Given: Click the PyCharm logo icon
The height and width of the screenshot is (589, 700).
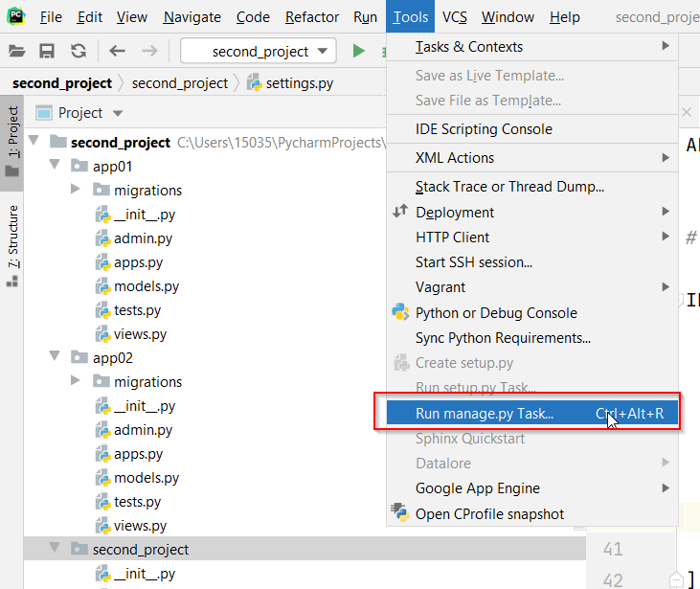Looking at the screenshot, I should pyautogui.click(x=16, y=16).
